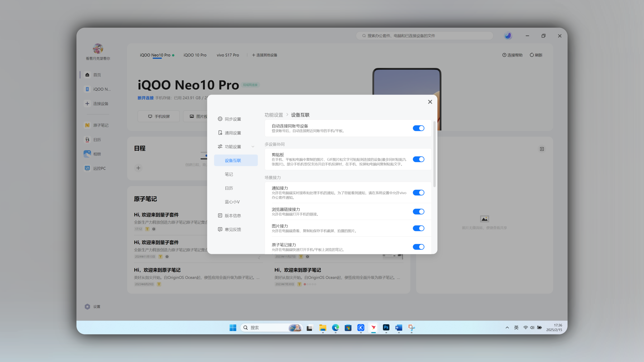Click 功能设置 breadcrumb link
Viewport: 644px width, 362px height.
coord(274,115)
